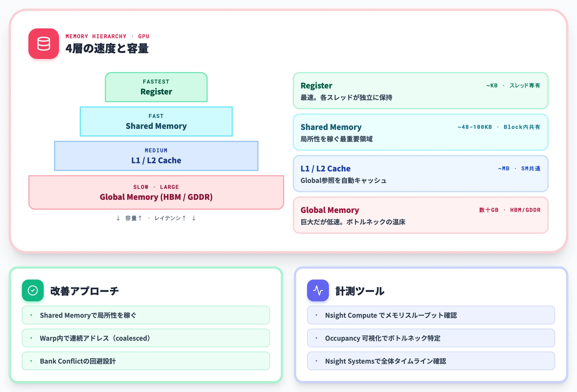577x392 pixels.
Task: Select the FAST Shared Memory pyramid block
Action: pos(156,121)
